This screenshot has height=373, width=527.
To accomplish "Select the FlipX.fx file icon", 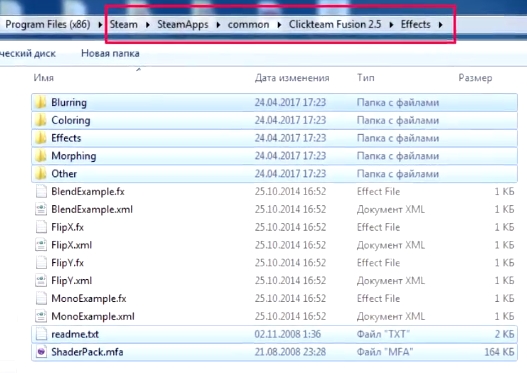I will coord(41,227).
